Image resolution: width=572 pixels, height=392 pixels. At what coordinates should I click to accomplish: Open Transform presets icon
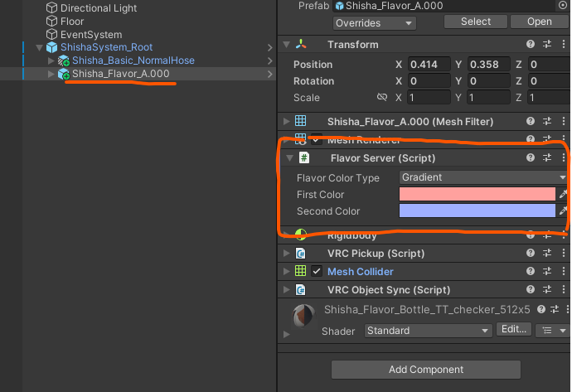pyautogui.click(x=547, y=44)
